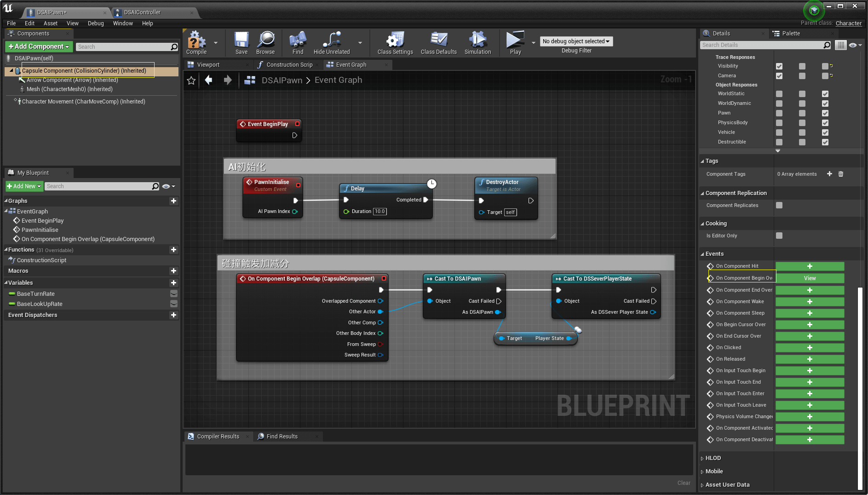
Task: Add a new macro with the plus icon
Action: [x=173, y=271]
